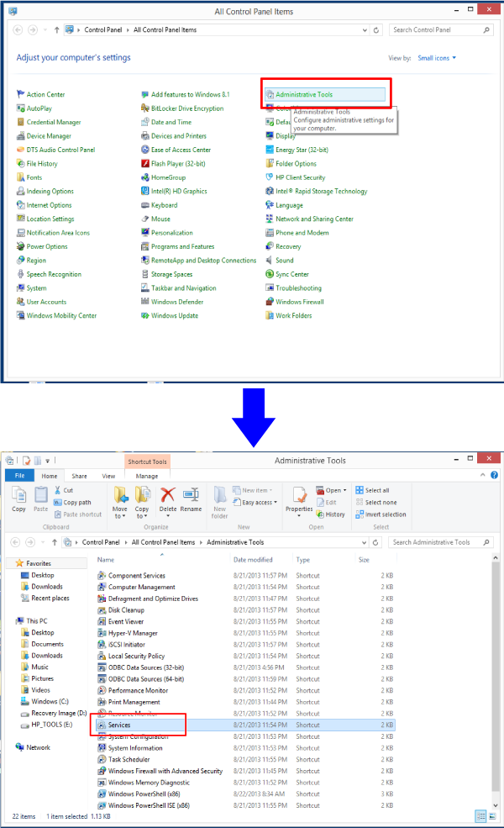
Task: Collapse the ribbon with the chevron
Action: tap(482, 475)
